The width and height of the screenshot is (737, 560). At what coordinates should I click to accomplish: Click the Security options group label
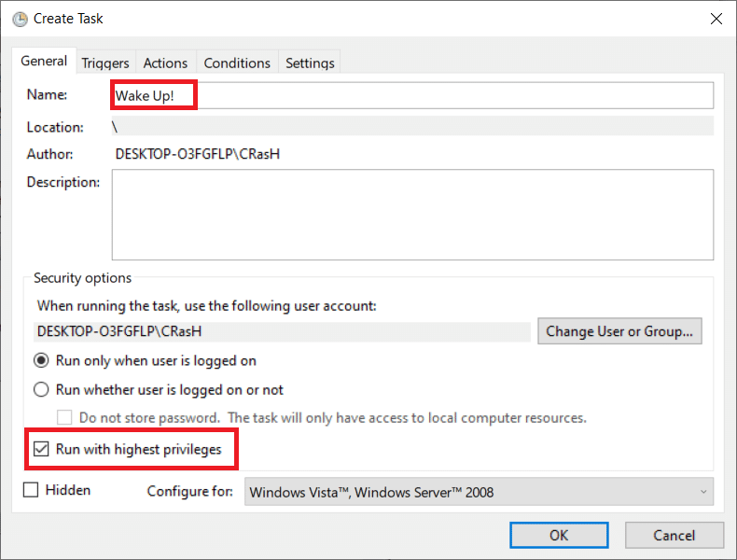pos(83,278)
